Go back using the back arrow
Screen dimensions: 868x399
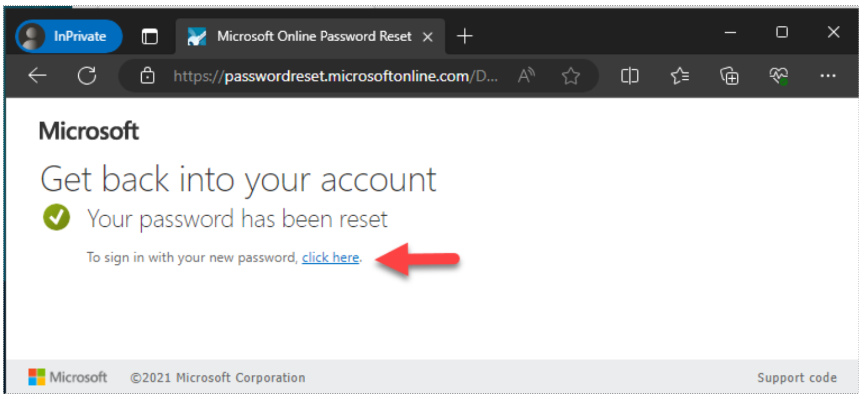point(38,76)
